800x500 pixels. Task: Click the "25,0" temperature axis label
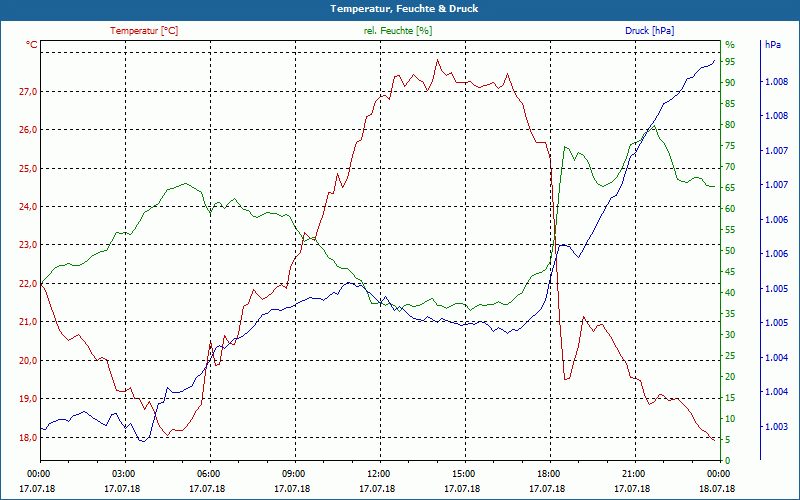(x=28, y=168)
